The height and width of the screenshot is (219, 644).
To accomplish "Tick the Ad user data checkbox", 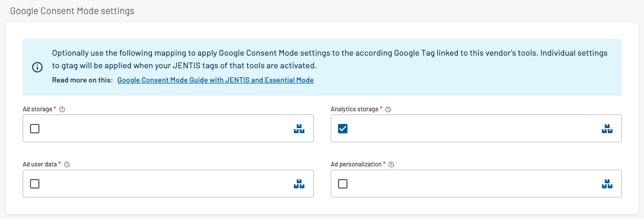I will (35, 184).
